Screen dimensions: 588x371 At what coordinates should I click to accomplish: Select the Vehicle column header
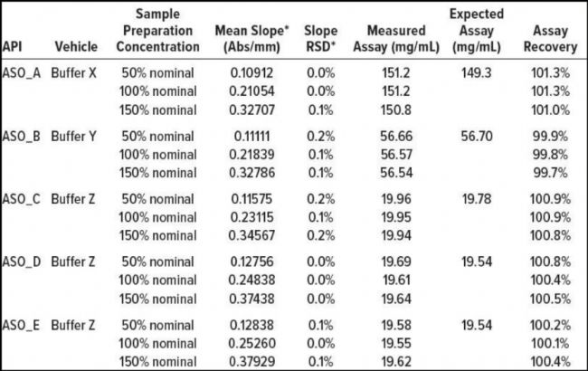[x=76, y=46]
